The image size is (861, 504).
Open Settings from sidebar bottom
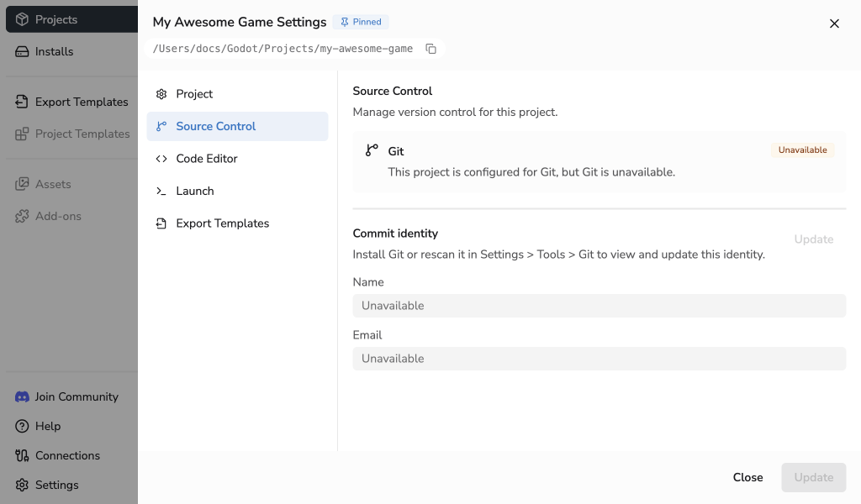[x=71, y=485]
